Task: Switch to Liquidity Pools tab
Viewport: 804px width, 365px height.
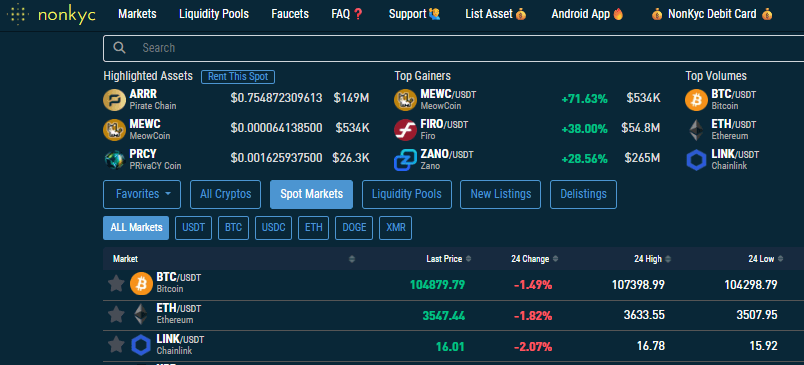Action: point(407,194)
